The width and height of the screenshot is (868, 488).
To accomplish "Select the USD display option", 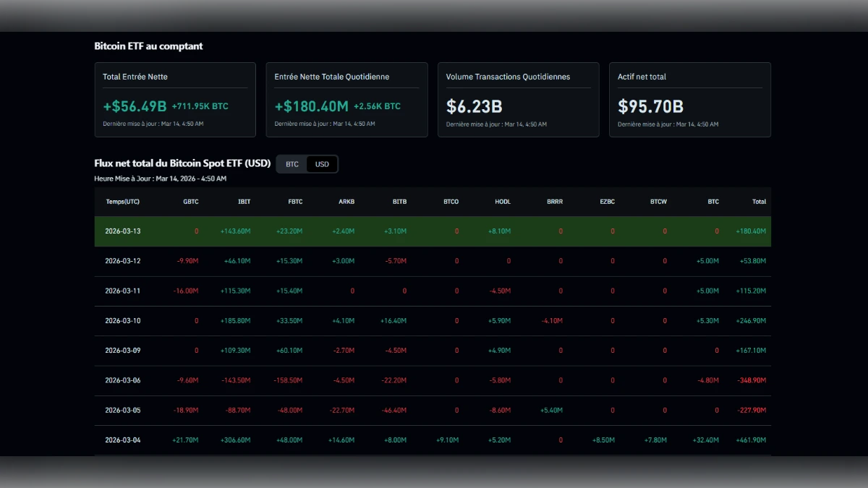I will pos(321,164).
